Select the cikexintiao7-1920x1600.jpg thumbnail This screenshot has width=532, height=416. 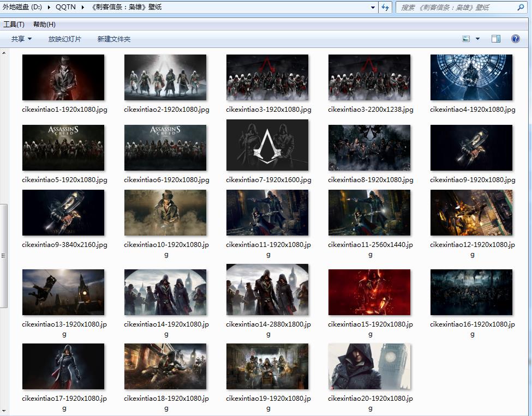tap(267, 145)
